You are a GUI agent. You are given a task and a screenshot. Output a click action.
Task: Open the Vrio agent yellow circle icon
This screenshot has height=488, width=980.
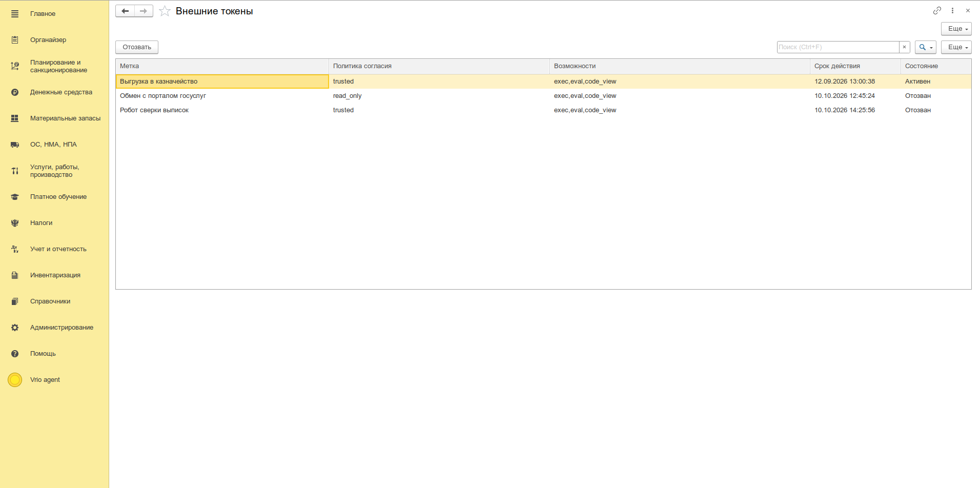pyautogui.click(x=15, y=380)
